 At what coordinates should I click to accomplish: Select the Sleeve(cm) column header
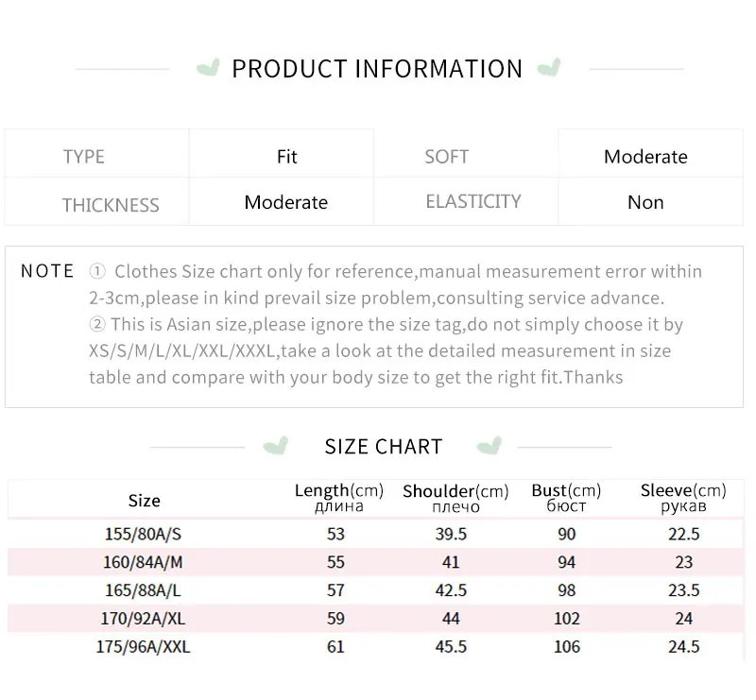tap(683, 498)
